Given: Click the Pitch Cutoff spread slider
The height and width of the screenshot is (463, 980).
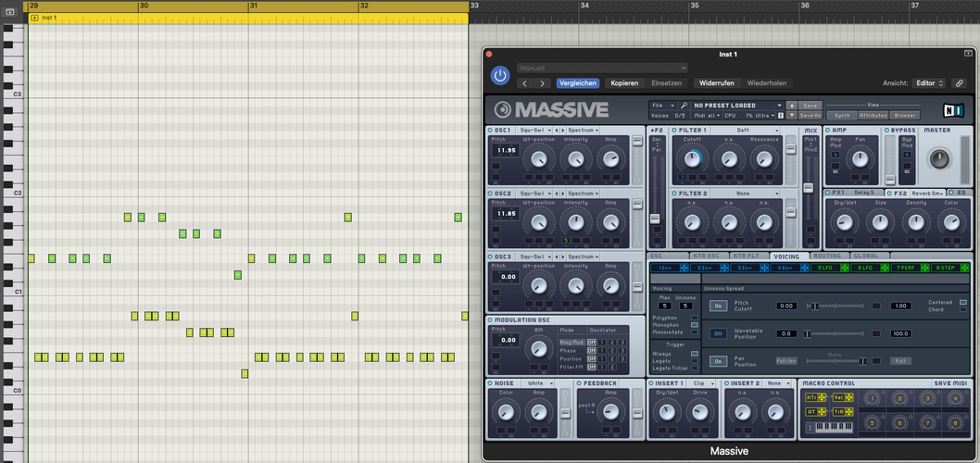Looking at the screenshot, I should click(x=836, y=306).
